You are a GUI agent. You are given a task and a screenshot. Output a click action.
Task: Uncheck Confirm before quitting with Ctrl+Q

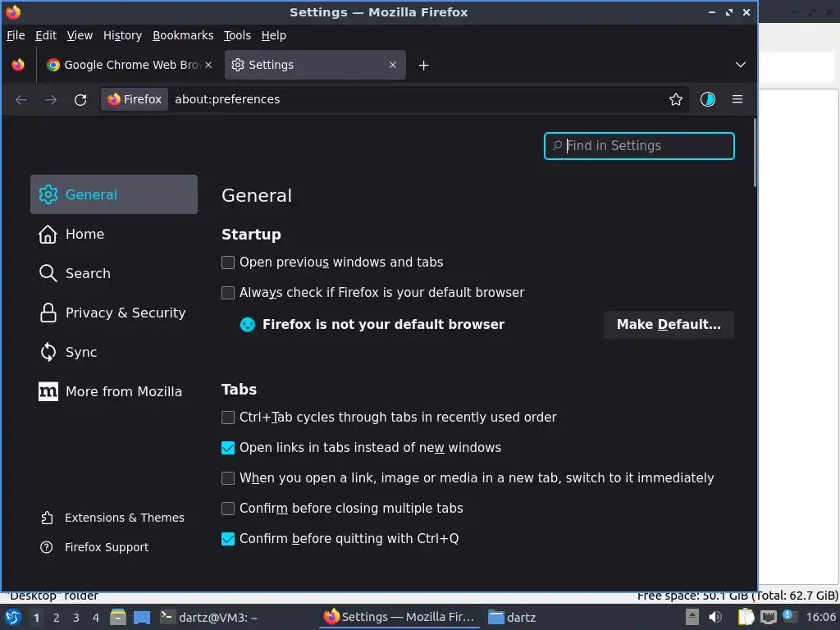click(x=228, y=539)
